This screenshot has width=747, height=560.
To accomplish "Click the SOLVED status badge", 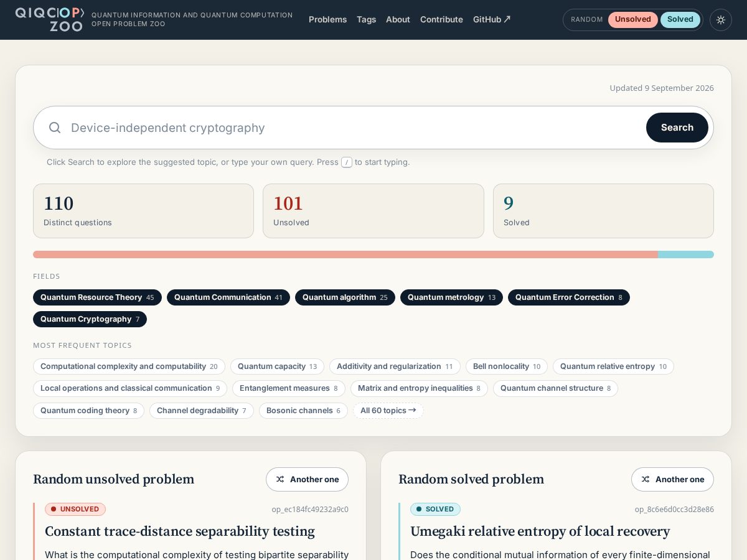I will coord(435,509).
